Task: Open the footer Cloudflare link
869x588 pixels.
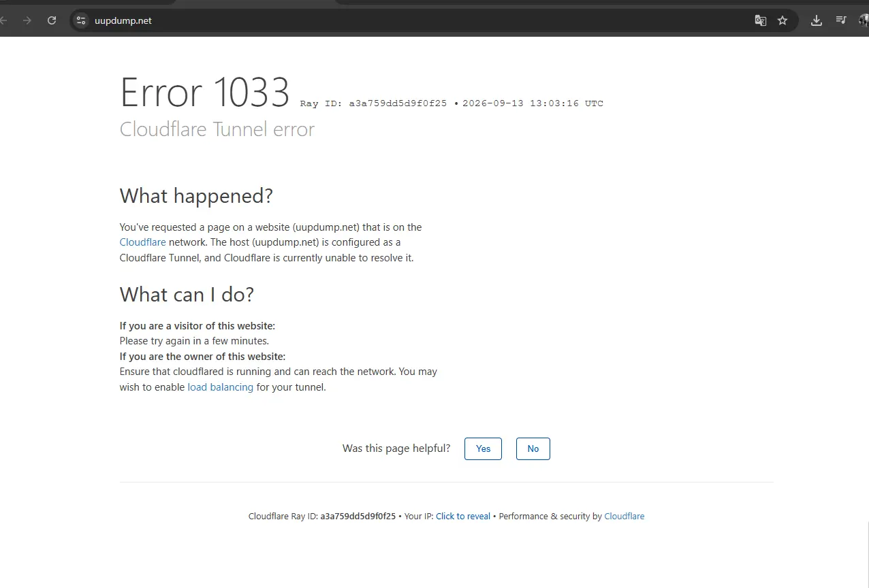Action: [x=625, y=517]
